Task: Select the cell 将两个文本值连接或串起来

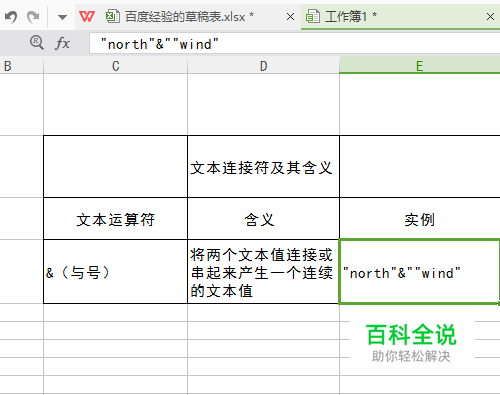Action: click(263, 272)
